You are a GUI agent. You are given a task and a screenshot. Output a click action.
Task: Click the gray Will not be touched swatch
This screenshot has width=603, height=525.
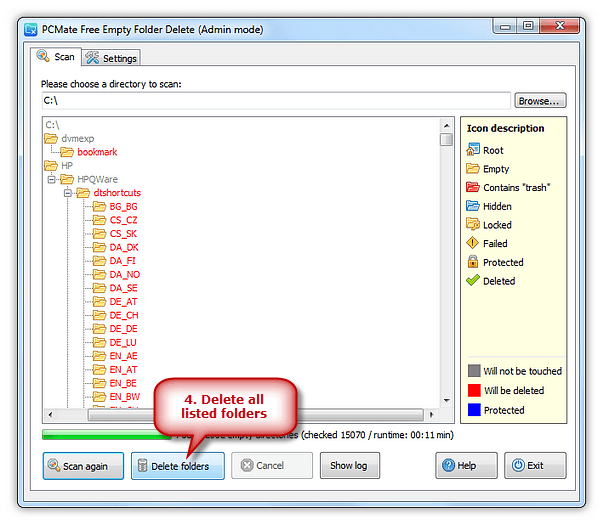tap(474, 371)
